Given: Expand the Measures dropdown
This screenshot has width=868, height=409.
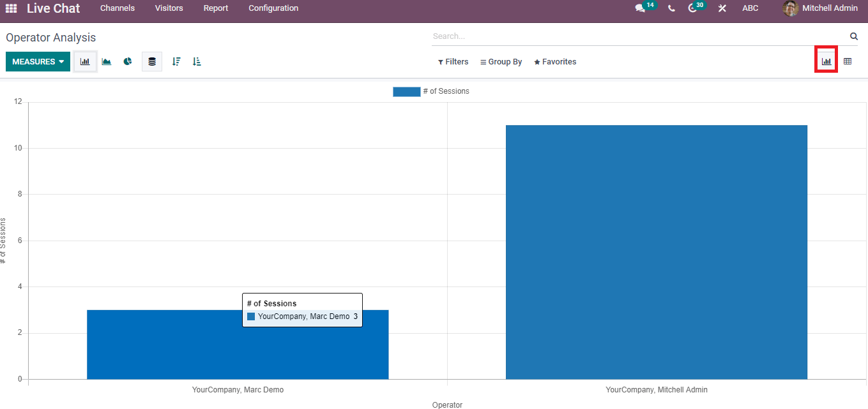Looking at the screenshot, I should (x=38, y=62).
